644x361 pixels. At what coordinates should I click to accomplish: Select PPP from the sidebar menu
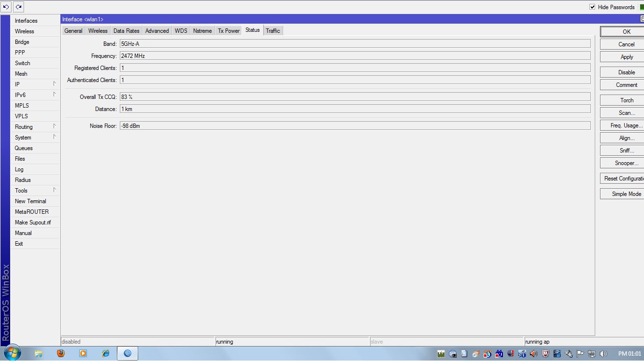coord(35,53)
